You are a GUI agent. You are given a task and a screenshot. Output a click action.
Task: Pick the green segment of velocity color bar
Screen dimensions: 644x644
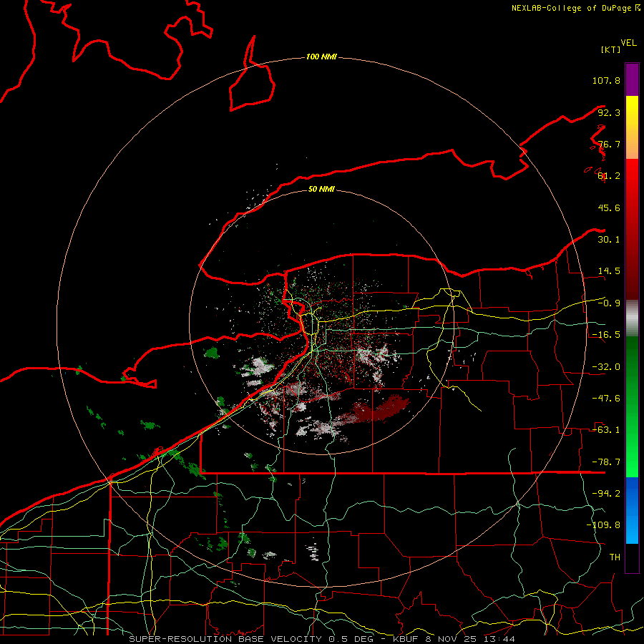(632, 406)
